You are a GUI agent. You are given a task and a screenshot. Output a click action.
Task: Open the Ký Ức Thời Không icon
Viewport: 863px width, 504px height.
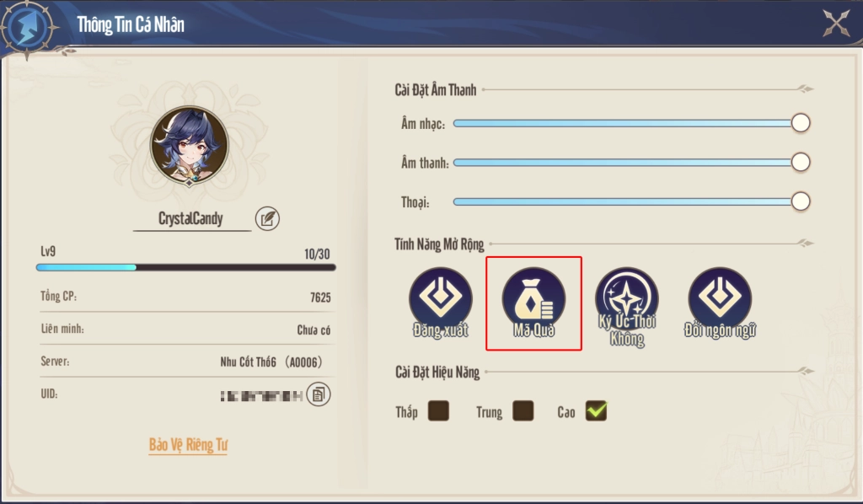coord(627,306)
